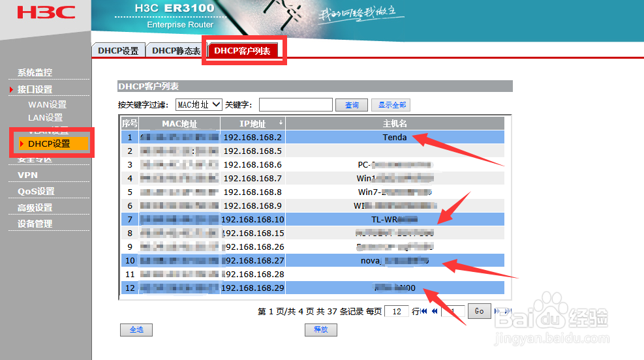The image size is (644, 360).
Task: Select IP 192.168.168.8 cell
Action: tap(253, 192)
